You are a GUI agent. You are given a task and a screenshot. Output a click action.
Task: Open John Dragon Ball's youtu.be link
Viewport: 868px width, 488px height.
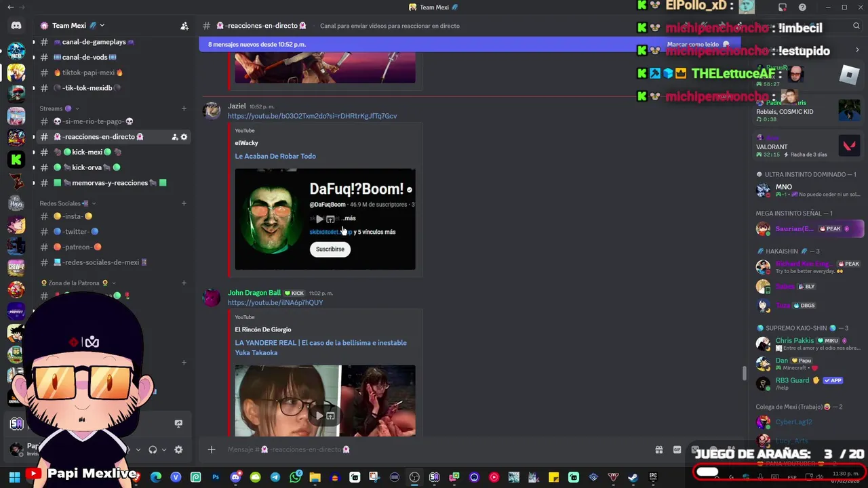(x=275, y=303)
